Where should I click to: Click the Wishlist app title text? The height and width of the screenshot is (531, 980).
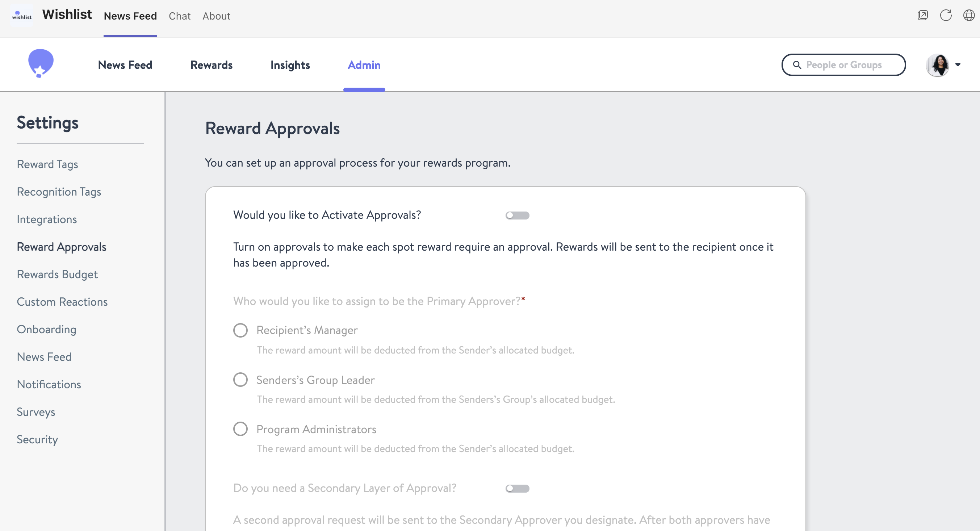(67, 14)
